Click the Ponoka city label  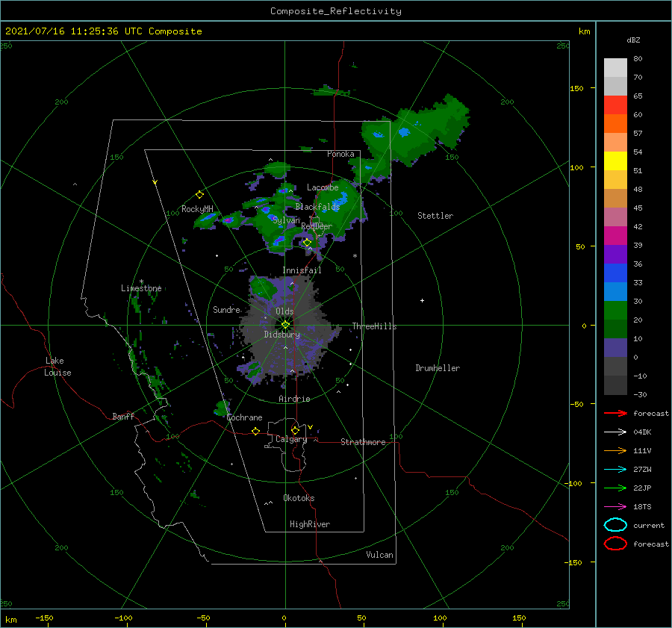[x=340, y=154]
